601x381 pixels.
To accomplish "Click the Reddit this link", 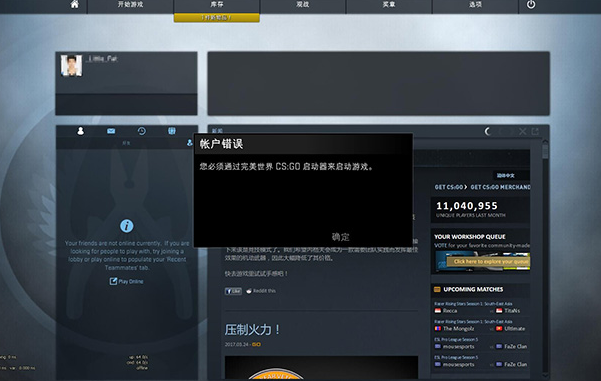I will coord(261,291).
